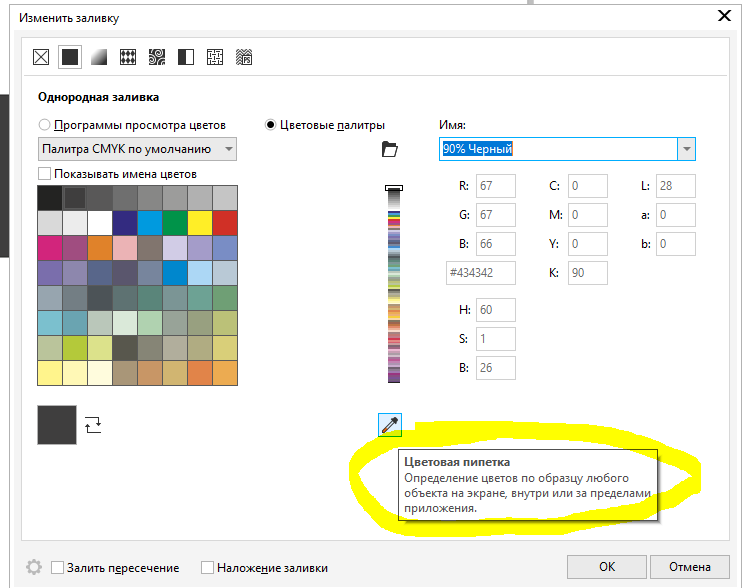This screenshot has width=742, height=588.
Task: Click the K value field showing 90
Action: (x=587, y=272)
